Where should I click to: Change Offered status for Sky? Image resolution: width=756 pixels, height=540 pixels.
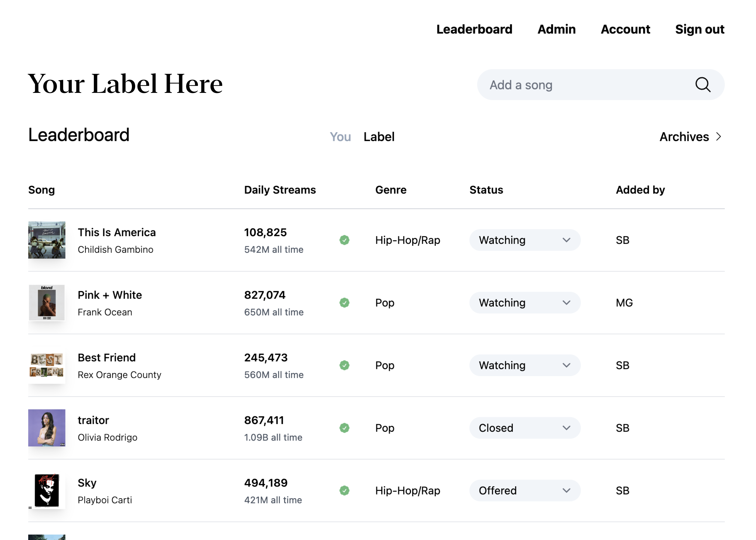[524, 490]
